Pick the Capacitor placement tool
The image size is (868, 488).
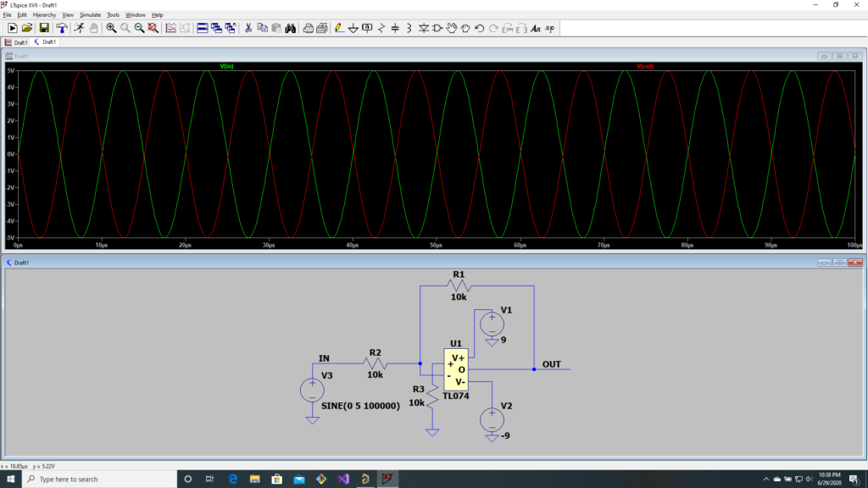pyautogui.click(x=395, y=28)
